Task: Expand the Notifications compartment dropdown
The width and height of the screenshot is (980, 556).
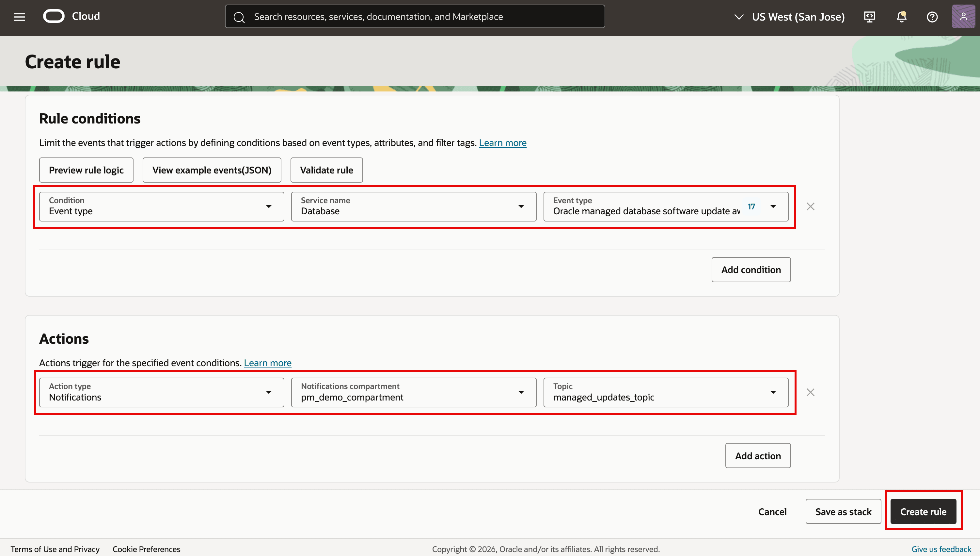Action: 414,393
